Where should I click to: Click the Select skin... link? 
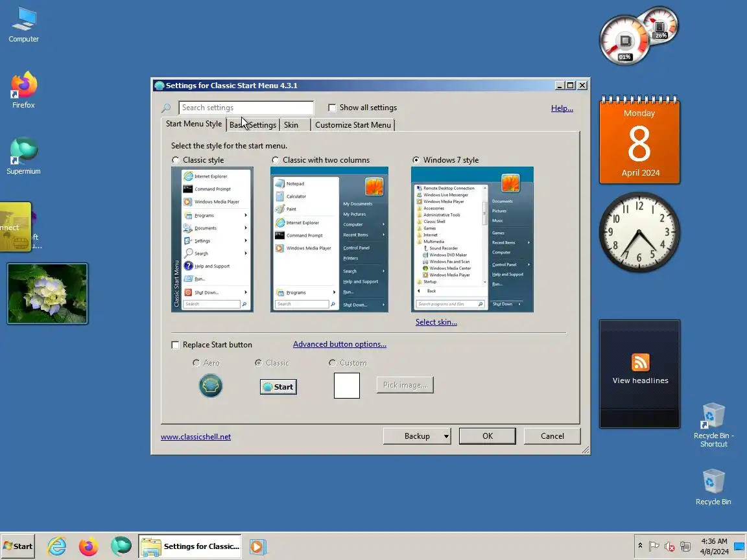click(436, 322)
